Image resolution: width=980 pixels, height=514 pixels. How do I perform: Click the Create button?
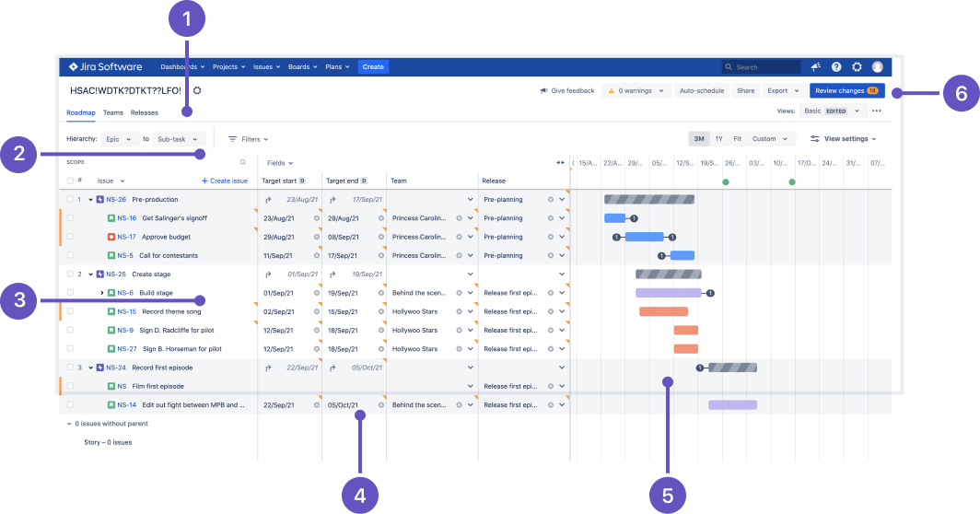373,67
